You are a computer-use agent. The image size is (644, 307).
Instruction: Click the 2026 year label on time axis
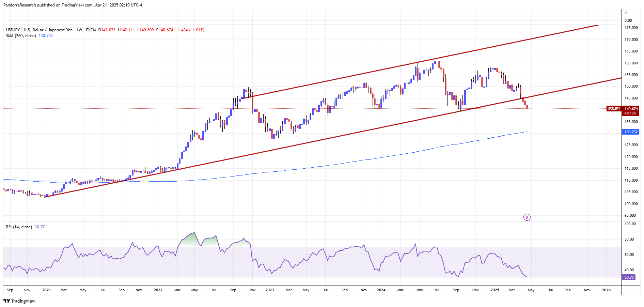606,290
